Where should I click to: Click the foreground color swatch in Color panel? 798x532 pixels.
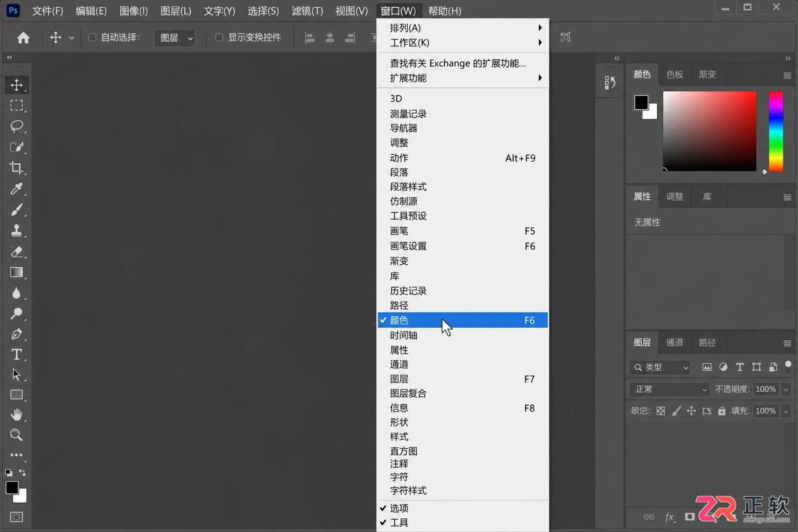[641, 103]
